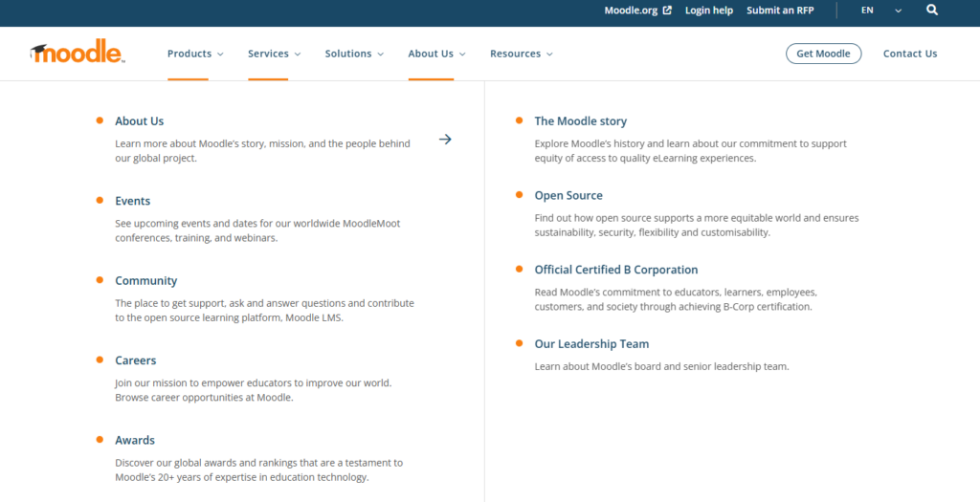Viewport: 980px width, 502px height.
Task: Open the Careers menu entry
Action: pos(136,360)
